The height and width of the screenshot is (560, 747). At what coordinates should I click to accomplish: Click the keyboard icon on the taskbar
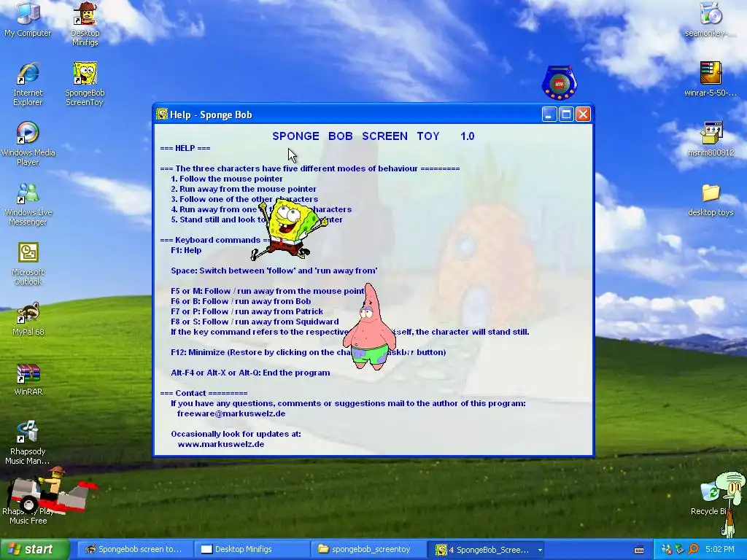[639, 550]
